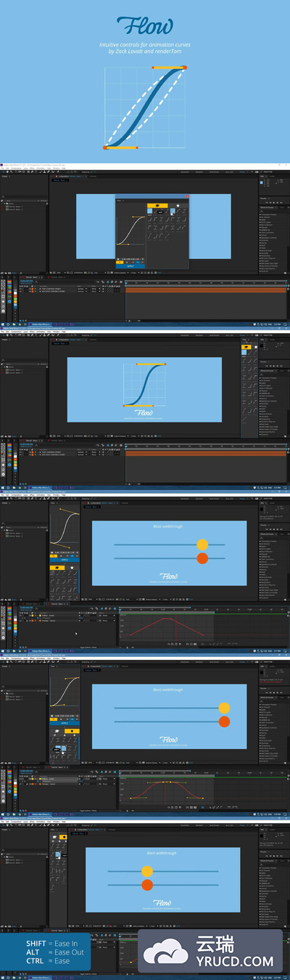Viewport: 290px width, 980px height.
Task: Open the star favorites tab in floating Flow window
Action: [x=178, y=205]
